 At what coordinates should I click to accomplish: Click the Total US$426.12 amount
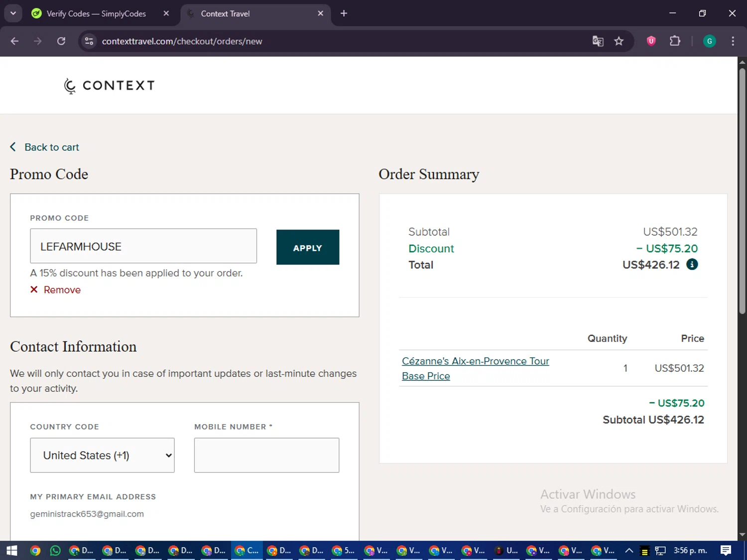tap(651, 265)
